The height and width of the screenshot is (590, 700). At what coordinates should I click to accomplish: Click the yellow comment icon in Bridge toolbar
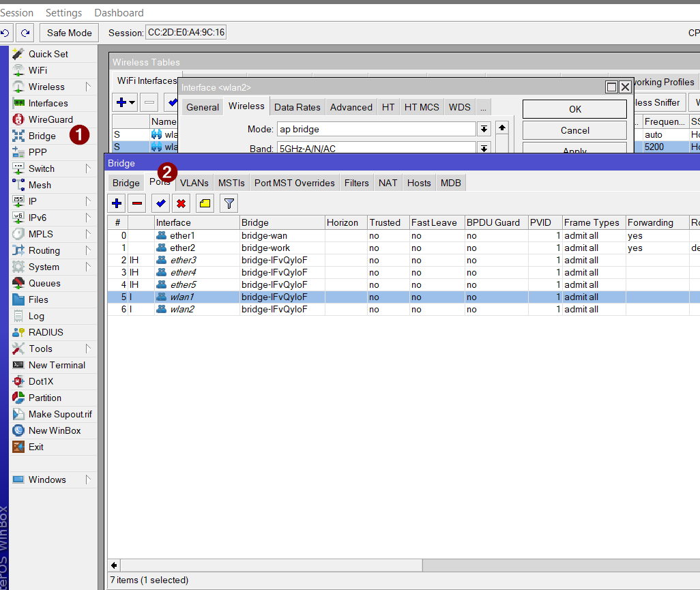click(205, 203)
